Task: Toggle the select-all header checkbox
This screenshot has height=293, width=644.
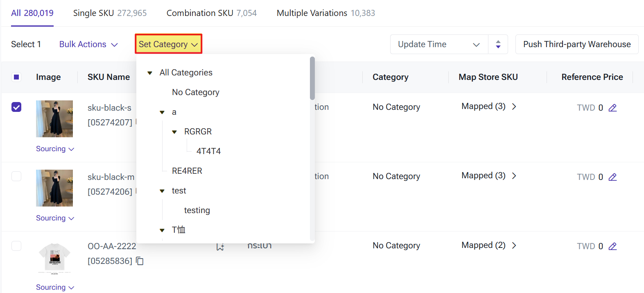Action: click(16, 77)
